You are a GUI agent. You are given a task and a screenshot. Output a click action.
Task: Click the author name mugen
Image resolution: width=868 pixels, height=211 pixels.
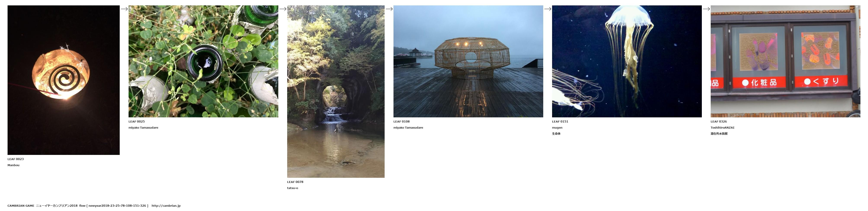tap(557, 128)
